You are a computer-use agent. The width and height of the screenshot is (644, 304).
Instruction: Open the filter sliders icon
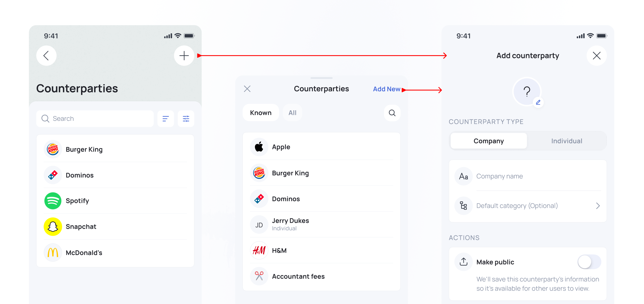click(x=186, y=119)
